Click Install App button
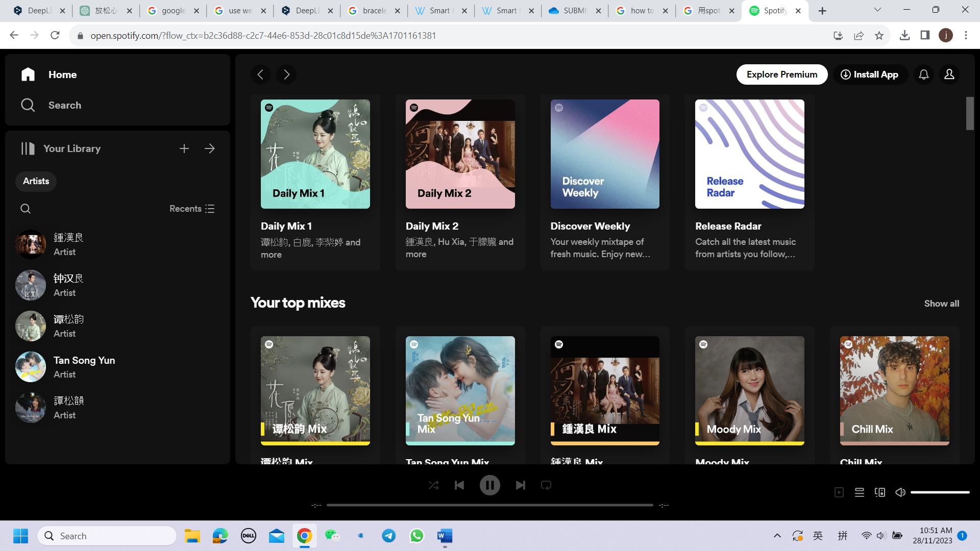Viewport: 980px width, 551px height. 870,74
